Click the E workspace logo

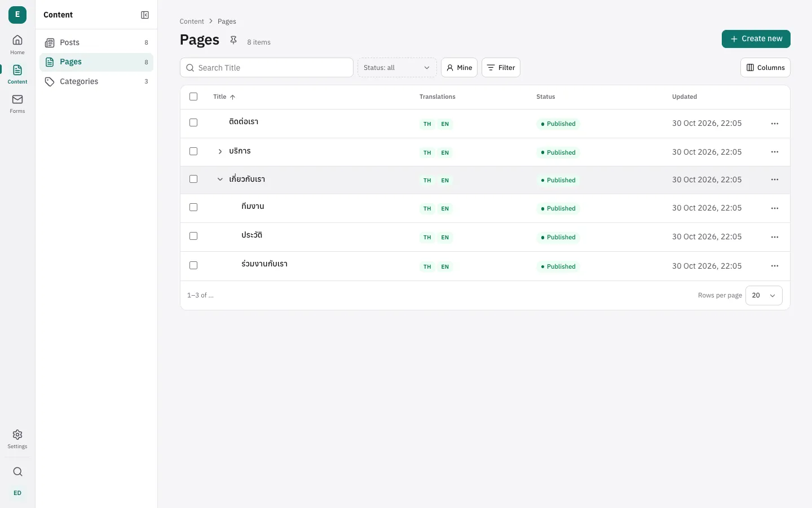click(17, 15)
